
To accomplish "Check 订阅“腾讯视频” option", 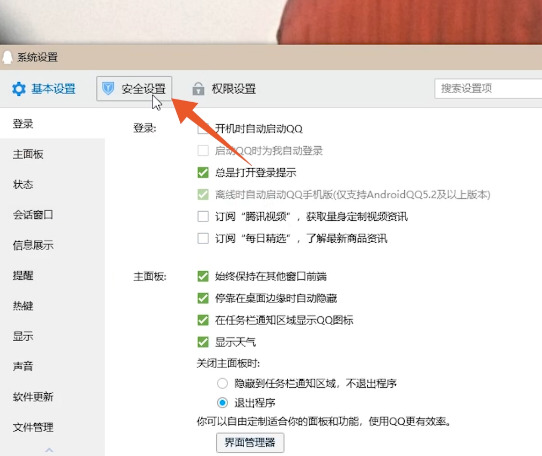I will pyautogui.click(x=203, y=216).
